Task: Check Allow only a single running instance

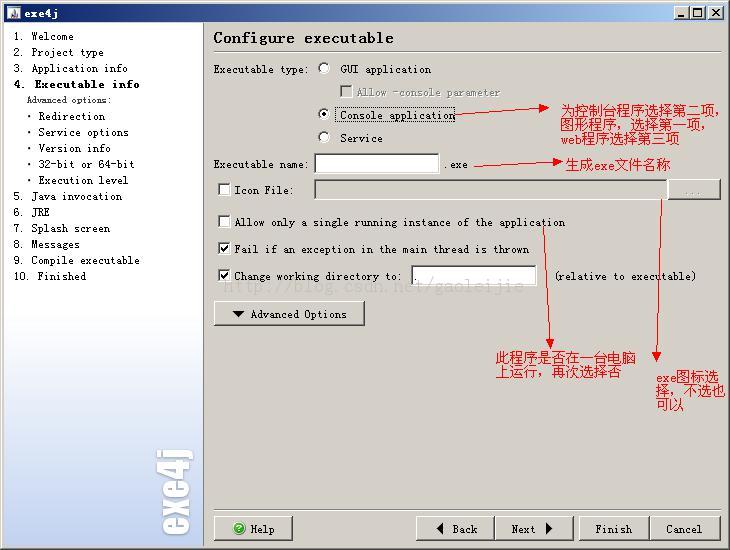Action: pos(224,221)
